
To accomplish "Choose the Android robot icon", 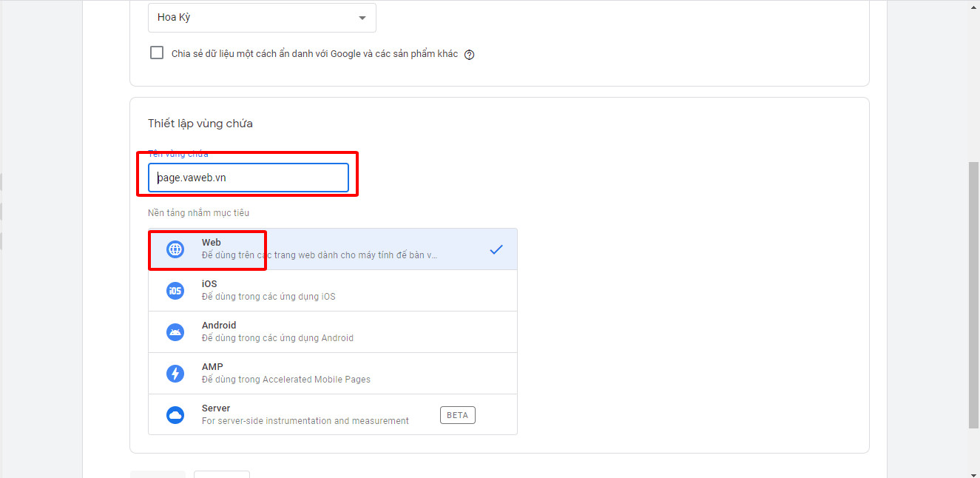I will [x=175, y=332].
